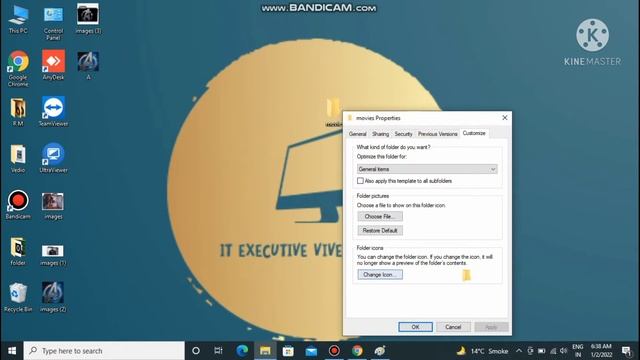The height and width of the screenshot is (360, 640).
Task: Select images (3) desktop file
Action: pyautogui.click(x=88, y=19)
